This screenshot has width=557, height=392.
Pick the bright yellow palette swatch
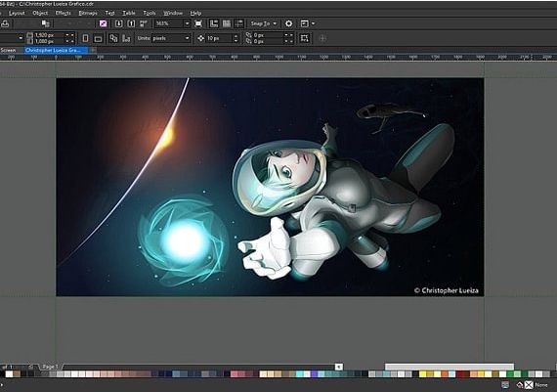[x=423, y=373]
